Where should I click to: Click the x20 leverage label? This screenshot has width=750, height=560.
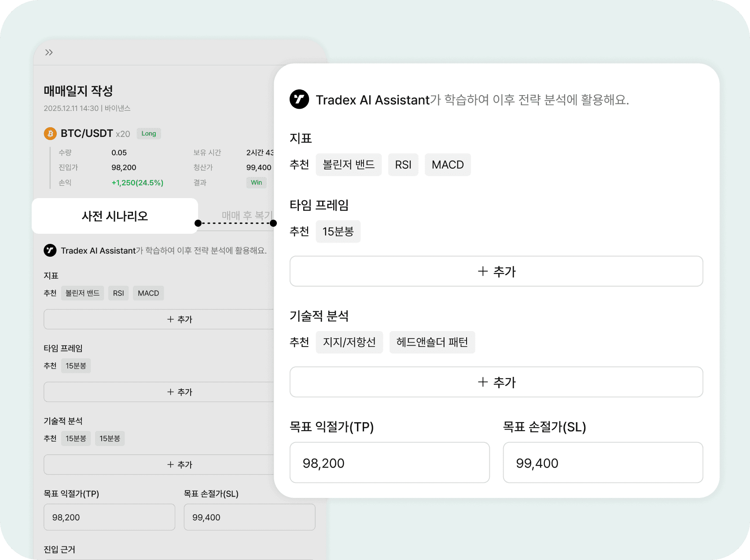tap(123, 134)
